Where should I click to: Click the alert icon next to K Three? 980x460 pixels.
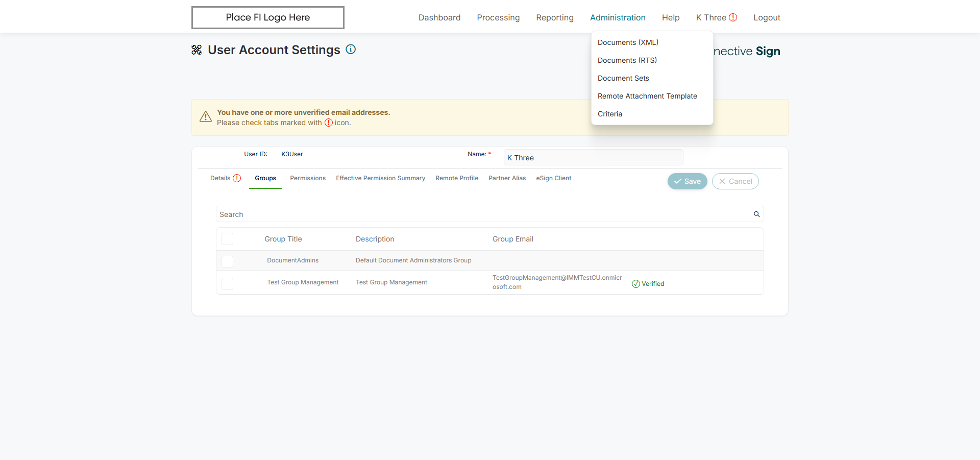733,17
